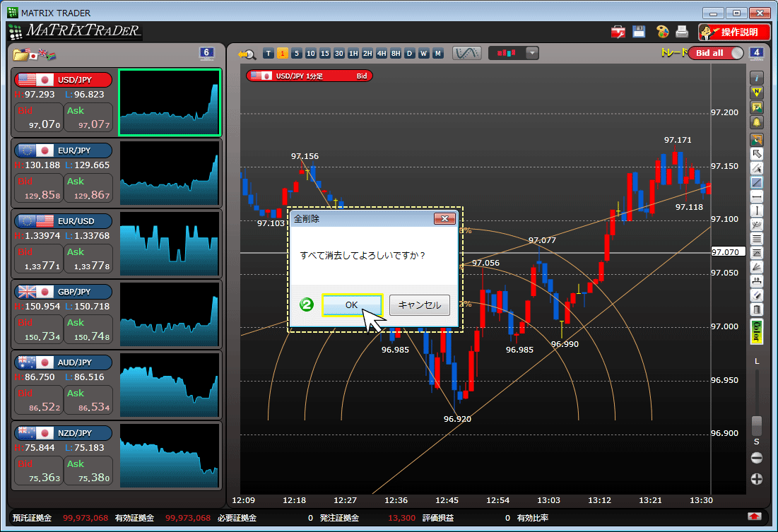778x532 pixels.
Task: Click the キャンセル button in the dialog
Action: click(x=419, y=305)
